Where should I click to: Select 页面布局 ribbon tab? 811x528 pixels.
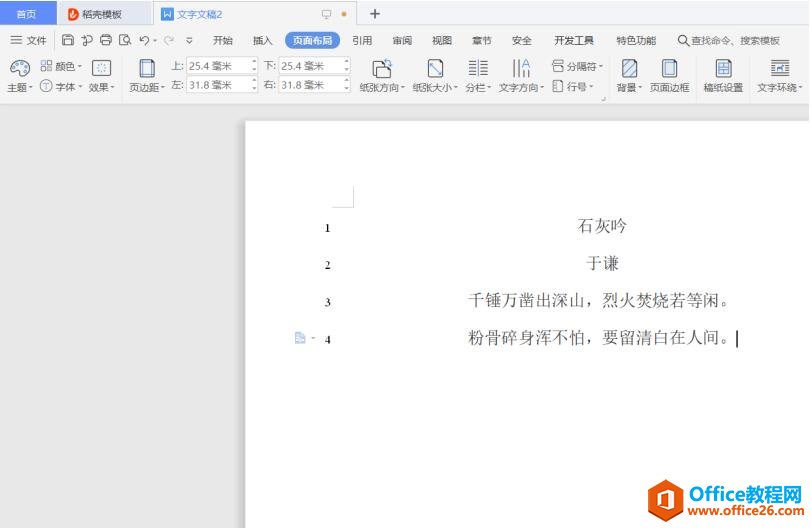(312, 40)
